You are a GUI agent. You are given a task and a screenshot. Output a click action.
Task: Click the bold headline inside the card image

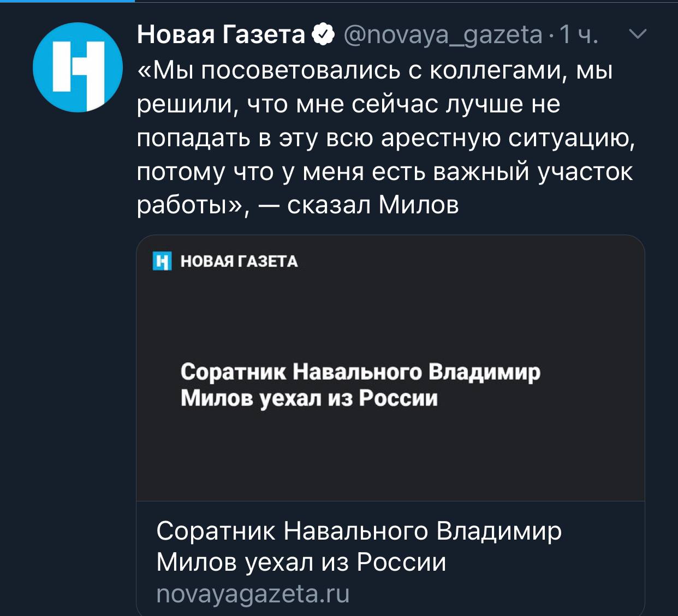click(x=360, y=385)
